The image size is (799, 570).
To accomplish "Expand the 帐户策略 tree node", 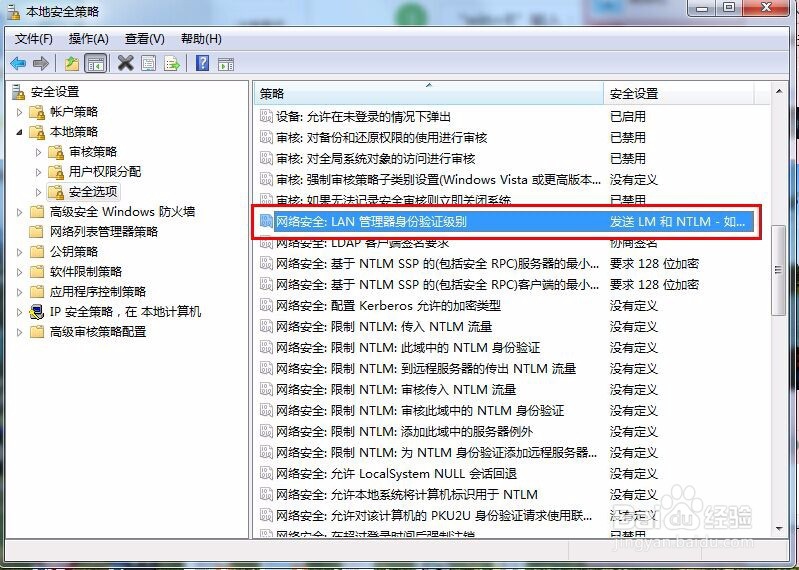I will click(x=19, y=112).
